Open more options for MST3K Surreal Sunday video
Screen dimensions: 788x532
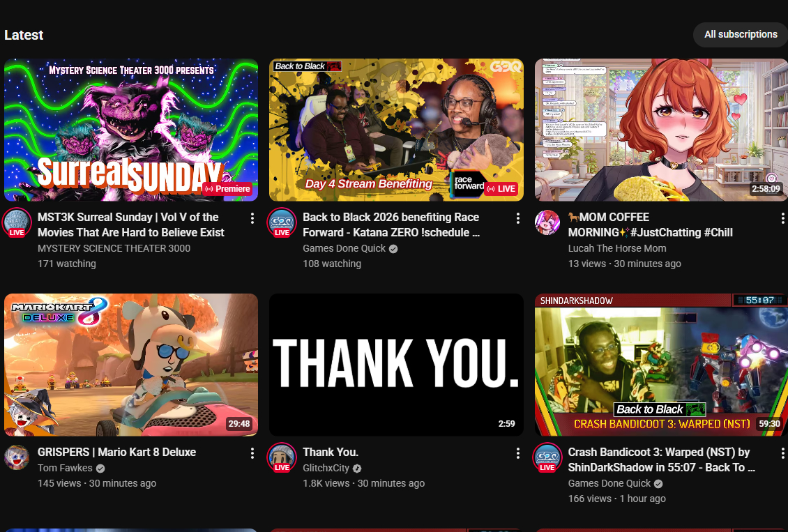(252, 218)
